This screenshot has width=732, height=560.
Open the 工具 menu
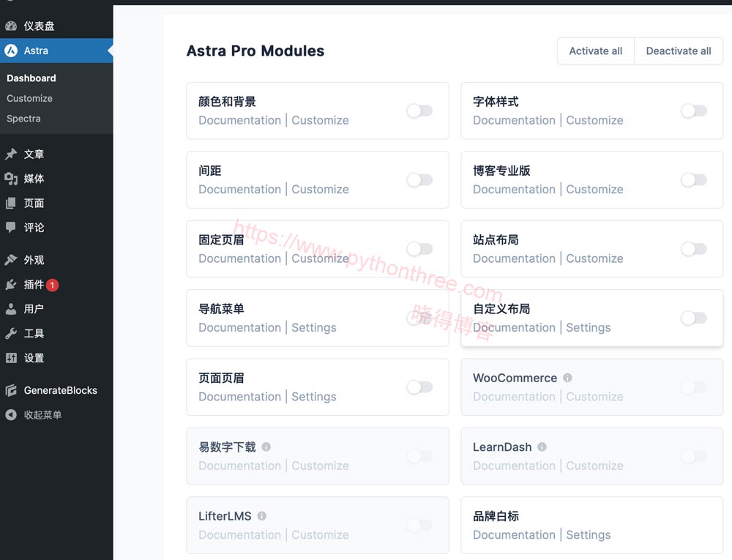tap(56, 333)
